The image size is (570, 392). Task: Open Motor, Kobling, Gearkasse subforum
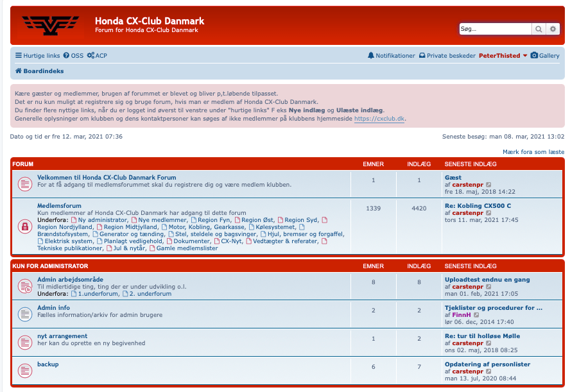[207, 227]
